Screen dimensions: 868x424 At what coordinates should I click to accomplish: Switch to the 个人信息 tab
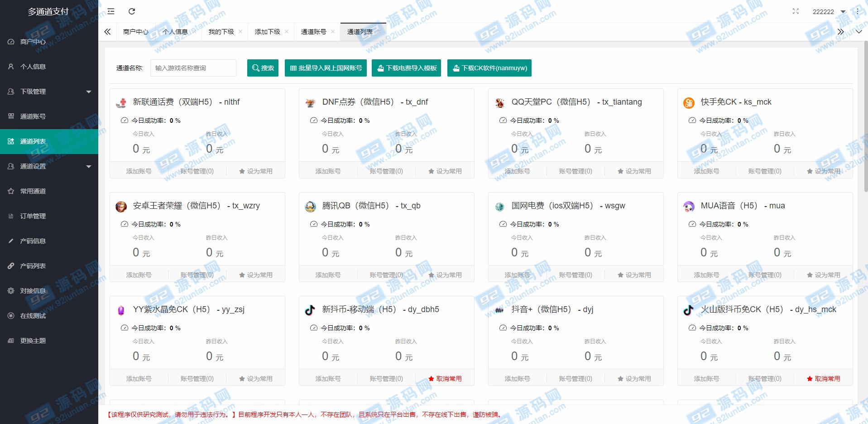(x=175, y=32)
